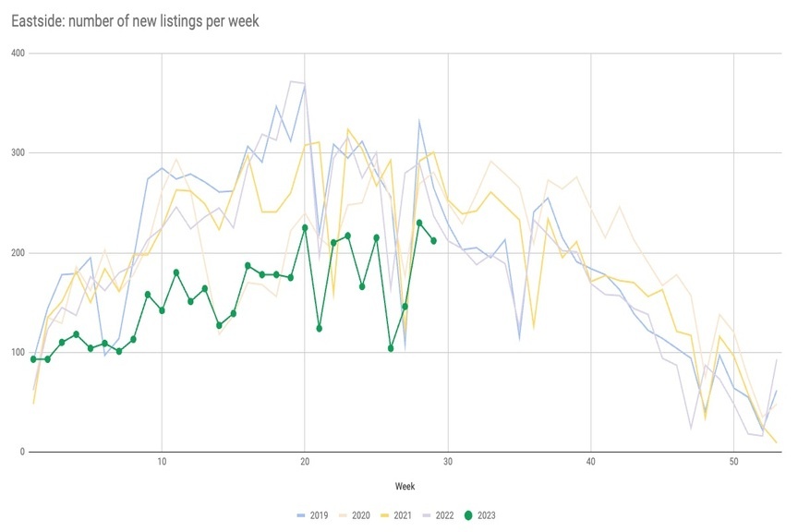Select the highest 2023 point at week 28
The width and height of the screenshot is (798, 532).
click(x=419, y=223)
